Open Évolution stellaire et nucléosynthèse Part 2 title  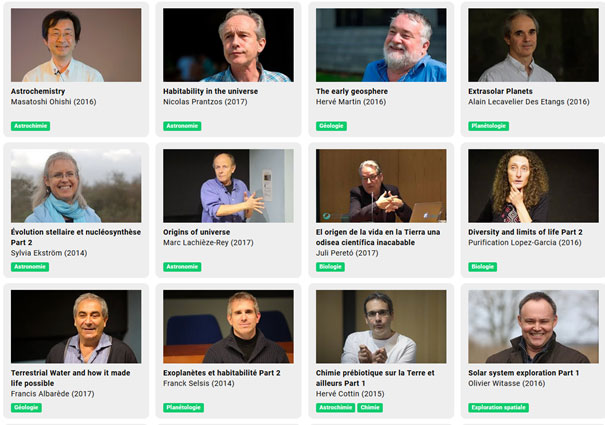(x=76, y=237)
